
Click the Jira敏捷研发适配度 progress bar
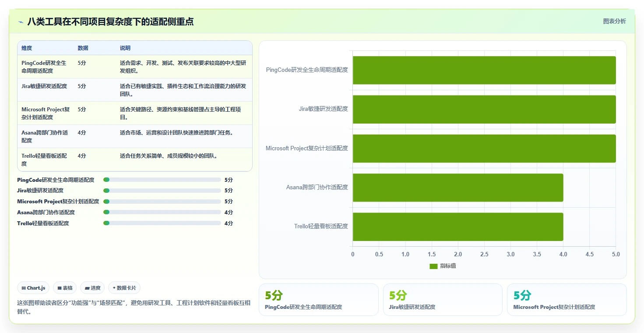click(x=162, y=191)
